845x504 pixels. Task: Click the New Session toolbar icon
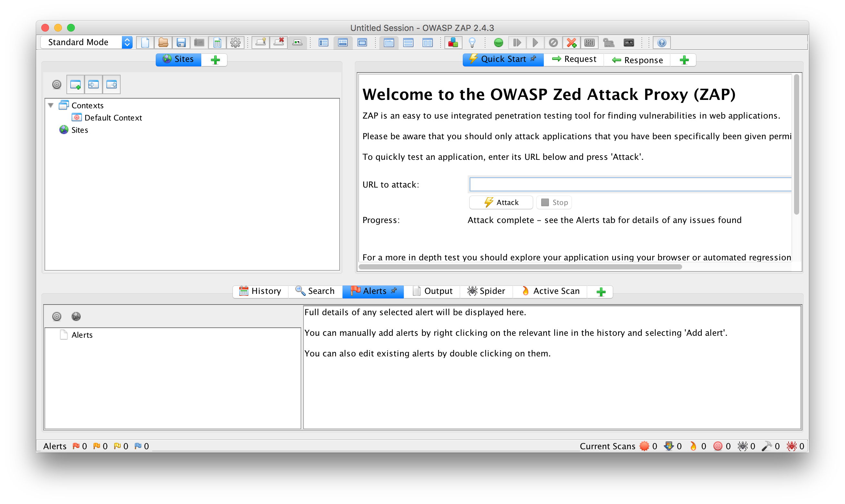point(145,43)
